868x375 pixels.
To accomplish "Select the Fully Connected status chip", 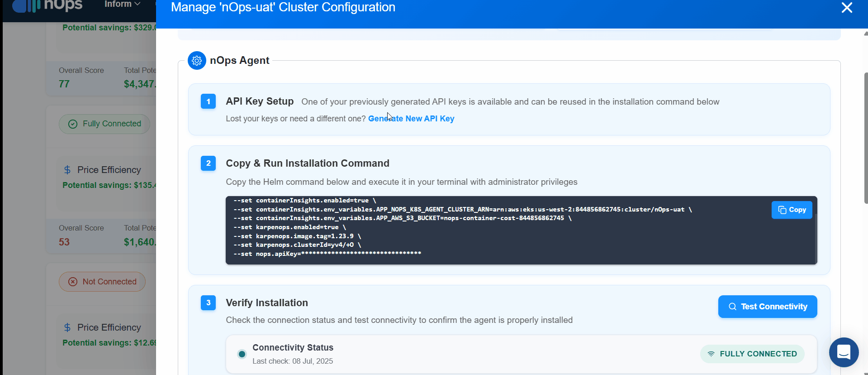I will coord(104,124).
